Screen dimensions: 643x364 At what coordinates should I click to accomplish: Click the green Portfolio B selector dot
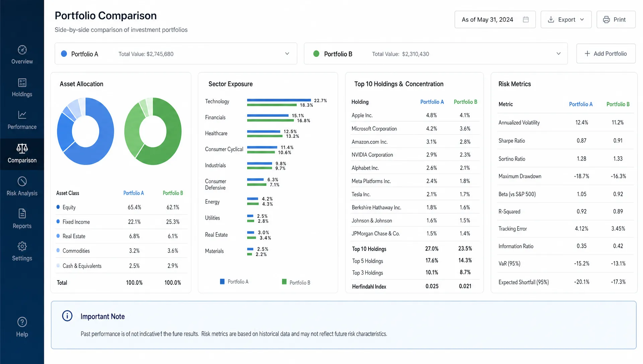tap(316, 54)
